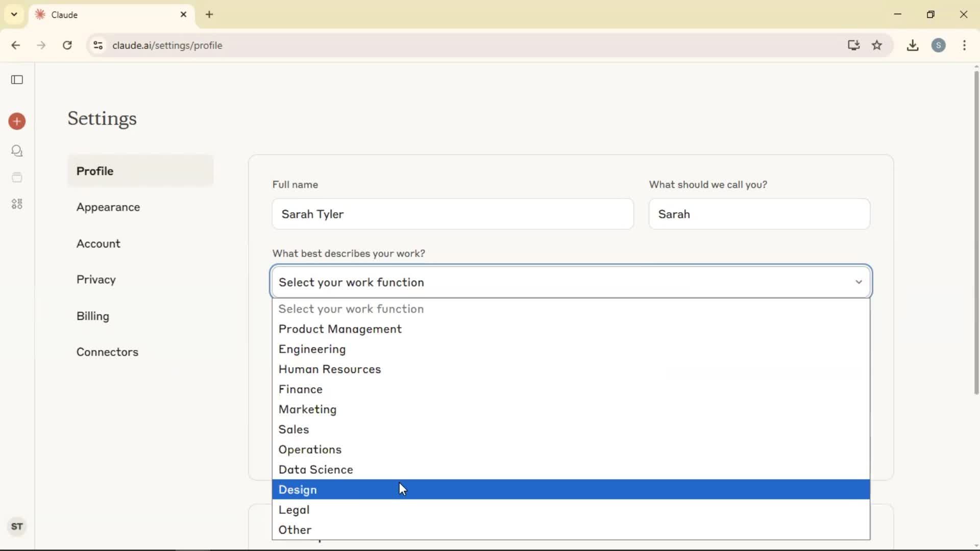
Task: View site information icon in address bar
Action: tap(98, 45)
